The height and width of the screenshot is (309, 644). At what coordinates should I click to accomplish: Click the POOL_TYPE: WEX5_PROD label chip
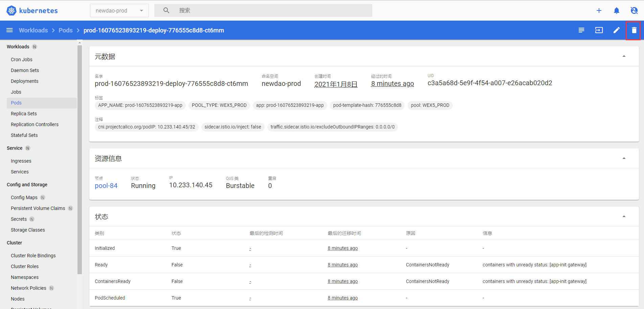click(219, 105)
